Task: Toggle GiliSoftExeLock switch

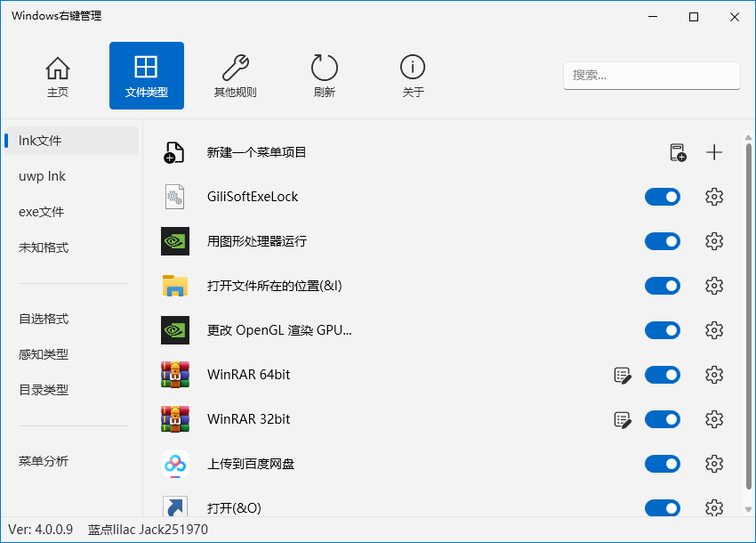Action: point(663,197)
